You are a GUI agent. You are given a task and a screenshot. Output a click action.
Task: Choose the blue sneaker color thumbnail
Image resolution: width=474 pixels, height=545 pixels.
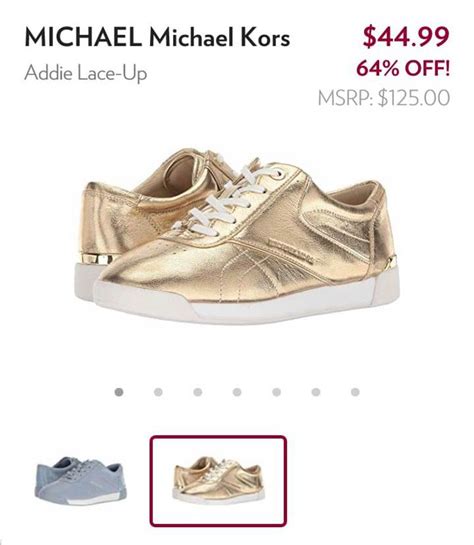[81, 481]
